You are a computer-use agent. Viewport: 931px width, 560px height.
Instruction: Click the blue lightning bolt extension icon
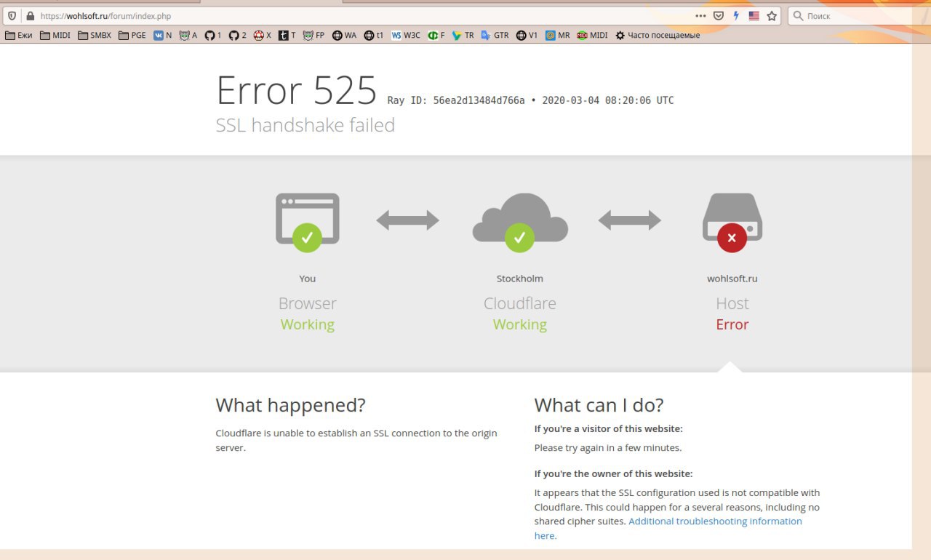[x=736, y=15]
